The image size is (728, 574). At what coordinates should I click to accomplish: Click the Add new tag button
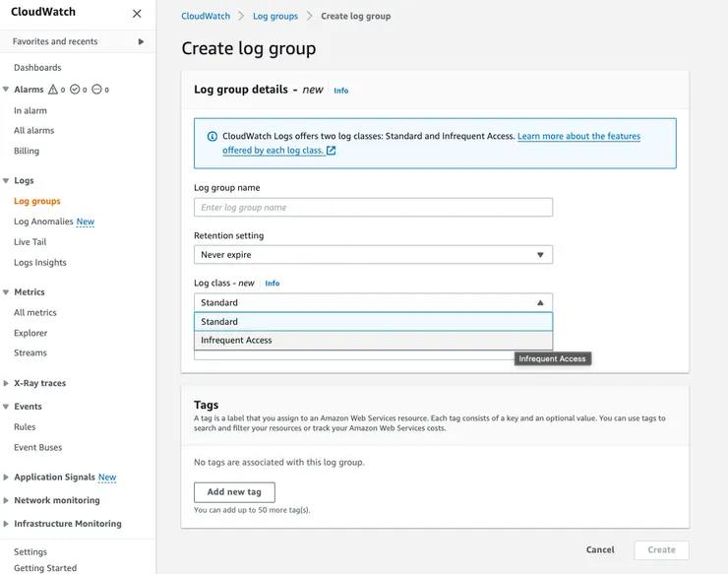234,492
